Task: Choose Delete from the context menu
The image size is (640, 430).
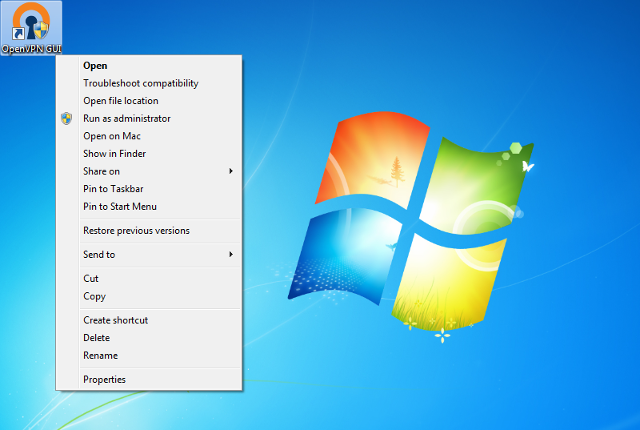Action: pos(149,338)
